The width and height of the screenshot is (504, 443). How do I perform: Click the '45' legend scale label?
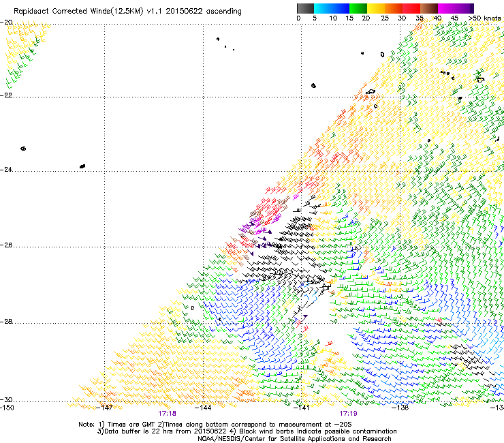click(x=454, y=18)
